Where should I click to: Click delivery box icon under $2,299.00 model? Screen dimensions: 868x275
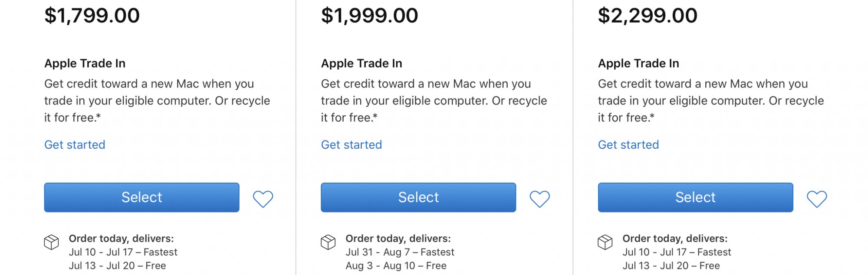605,242
